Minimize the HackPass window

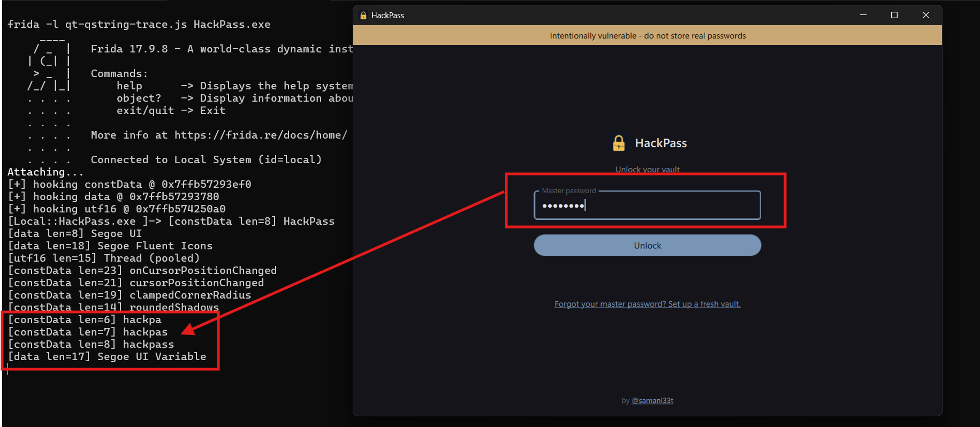tap(863, 15)
